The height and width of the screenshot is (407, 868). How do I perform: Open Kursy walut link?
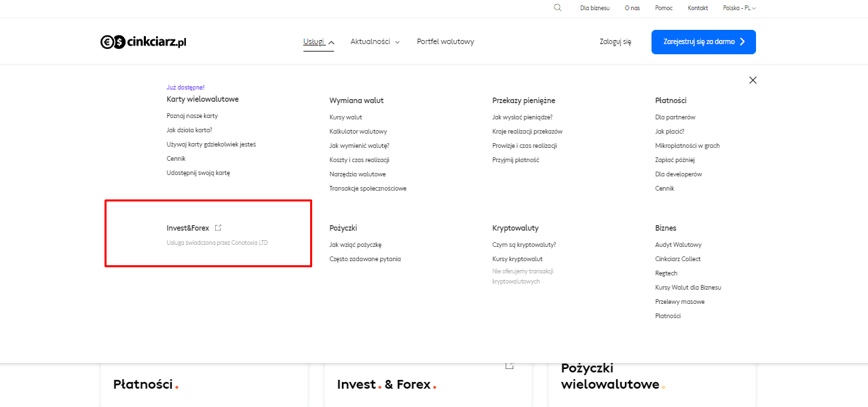345,117
